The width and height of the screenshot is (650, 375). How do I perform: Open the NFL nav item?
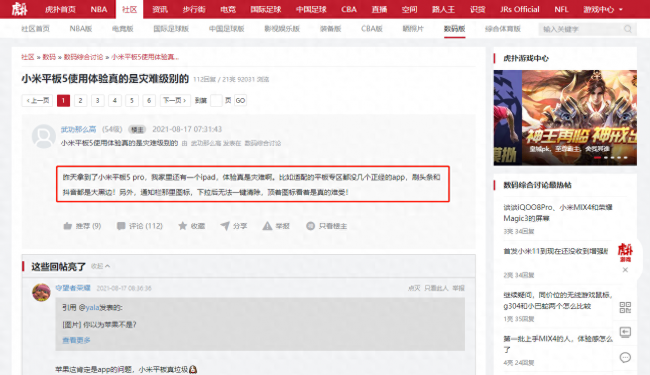[x=561, y=9]
